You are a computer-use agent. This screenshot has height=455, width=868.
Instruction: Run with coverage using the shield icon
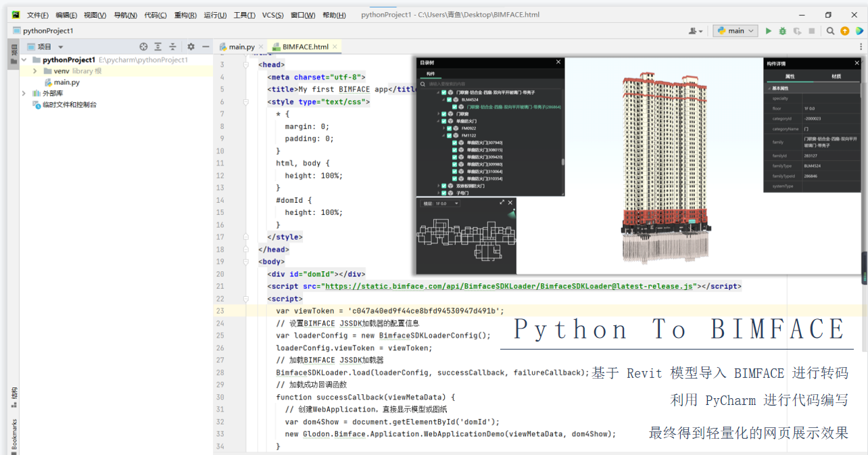[x=797, y=30]
